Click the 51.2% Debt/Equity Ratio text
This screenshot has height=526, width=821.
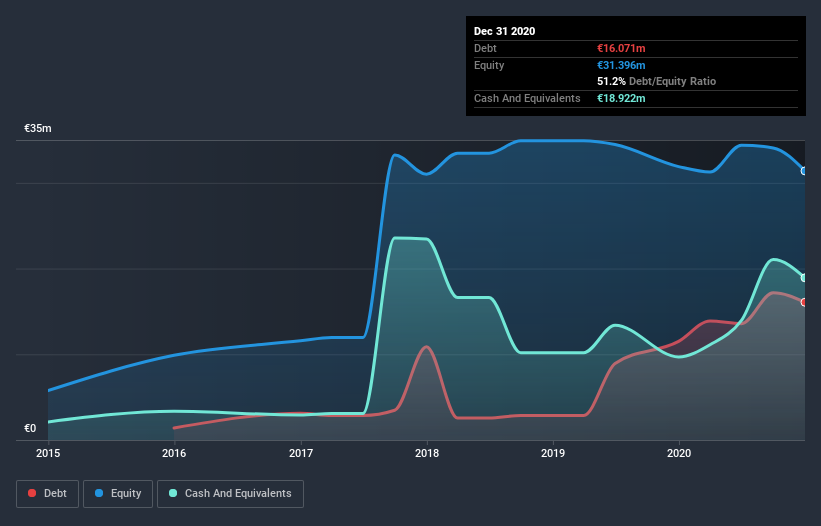point(657,81)
